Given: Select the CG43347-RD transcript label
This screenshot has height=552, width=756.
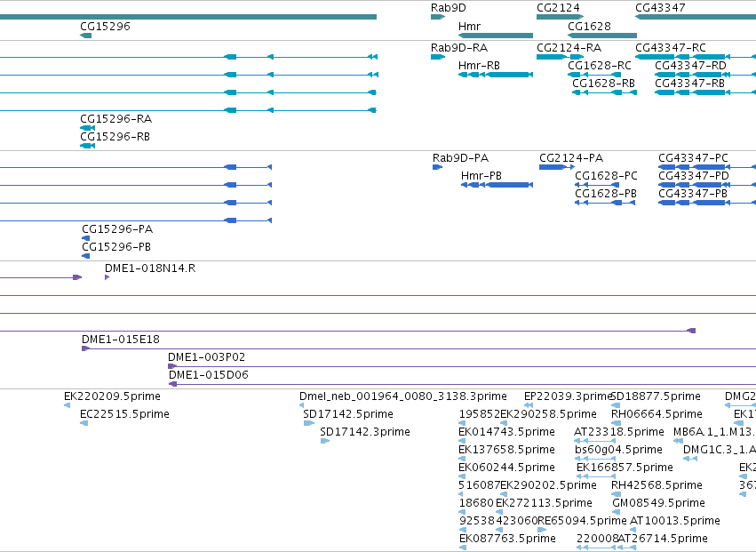Looking at the screenshot, I should click(x=690, y=65).
